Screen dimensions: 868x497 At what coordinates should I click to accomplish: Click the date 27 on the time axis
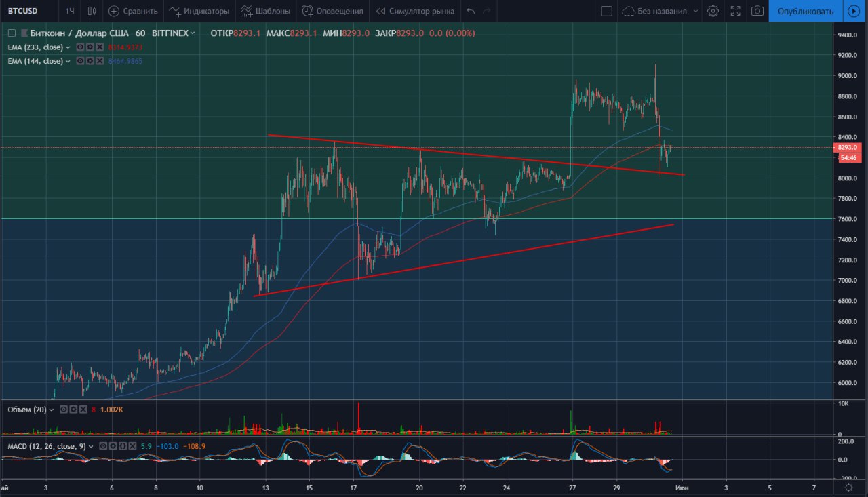click(x=572, y=487)
